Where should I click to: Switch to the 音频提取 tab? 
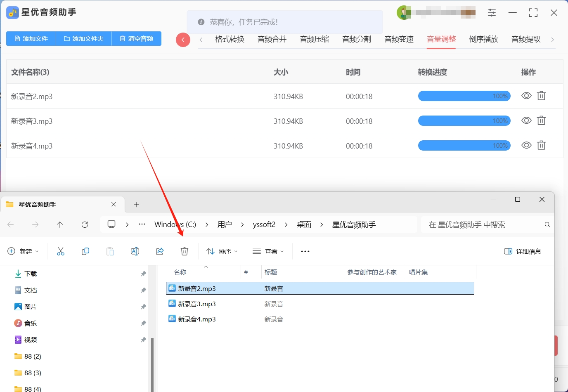pos(526,40)
